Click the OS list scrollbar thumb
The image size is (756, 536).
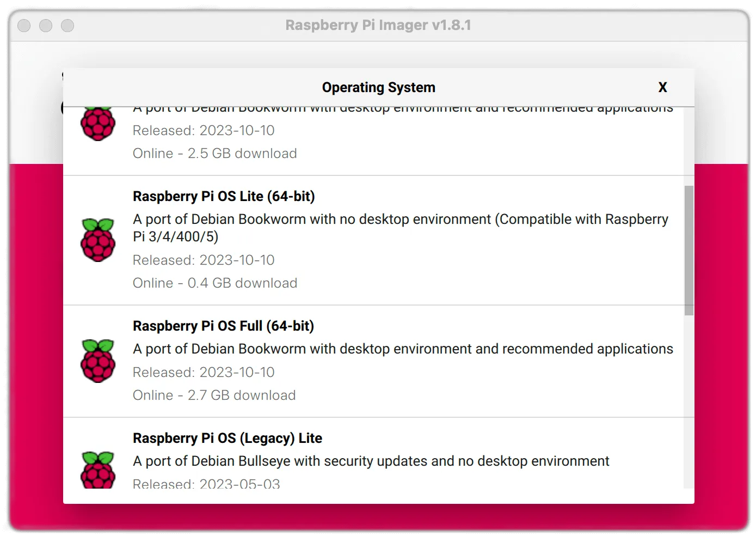pyautogui.click(x=689, y=251)
